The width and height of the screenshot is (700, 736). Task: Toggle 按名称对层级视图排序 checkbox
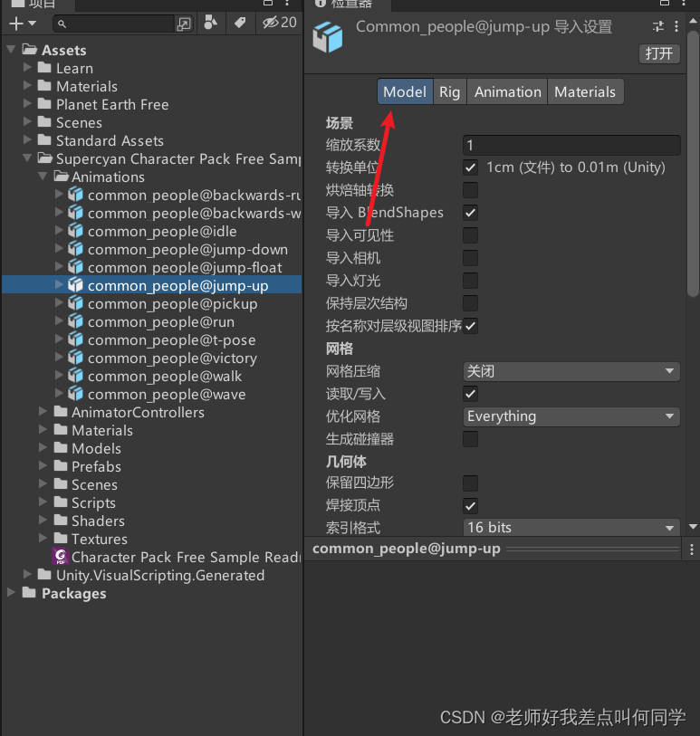pos(470,325)
